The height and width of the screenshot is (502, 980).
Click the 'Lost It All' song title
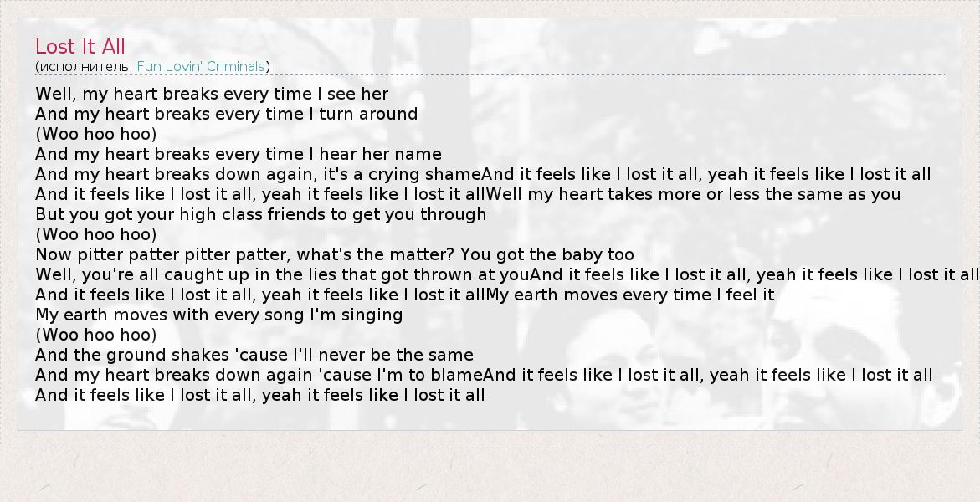coord(80,47)
